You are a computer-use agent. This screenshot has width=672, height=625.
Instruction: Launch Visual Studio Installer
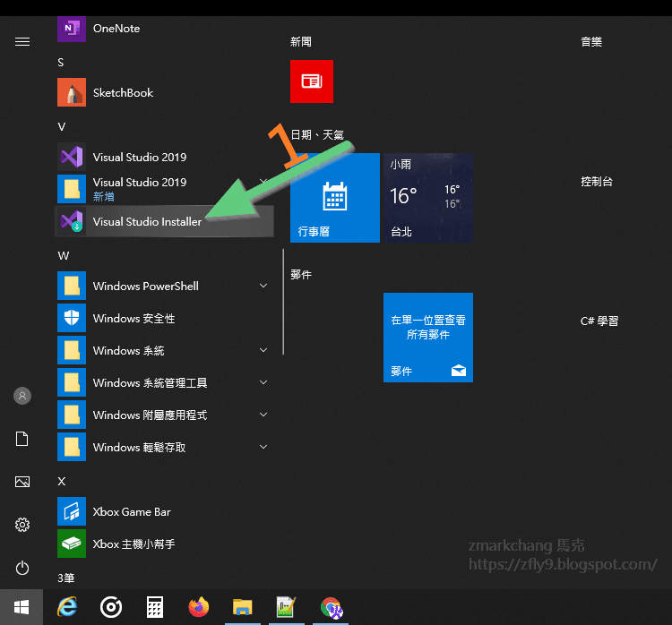164,221
